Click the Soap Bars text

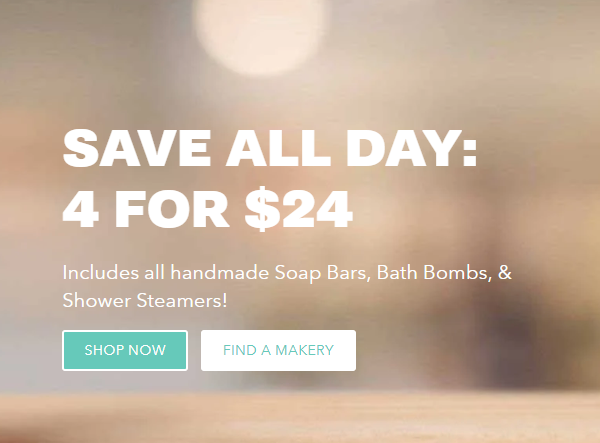[323, 273]
